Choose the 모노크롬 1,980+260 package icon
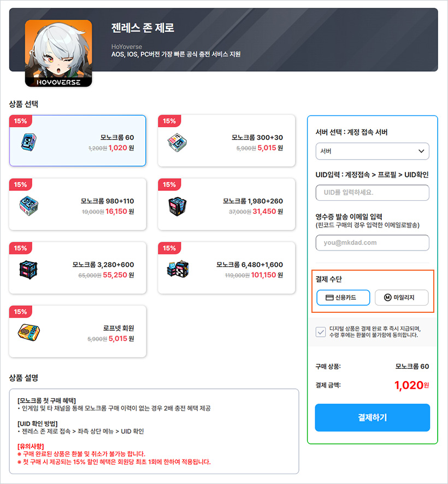Image resolution: width=448 pixels, height=484 pixels. [x=178, y=207]
